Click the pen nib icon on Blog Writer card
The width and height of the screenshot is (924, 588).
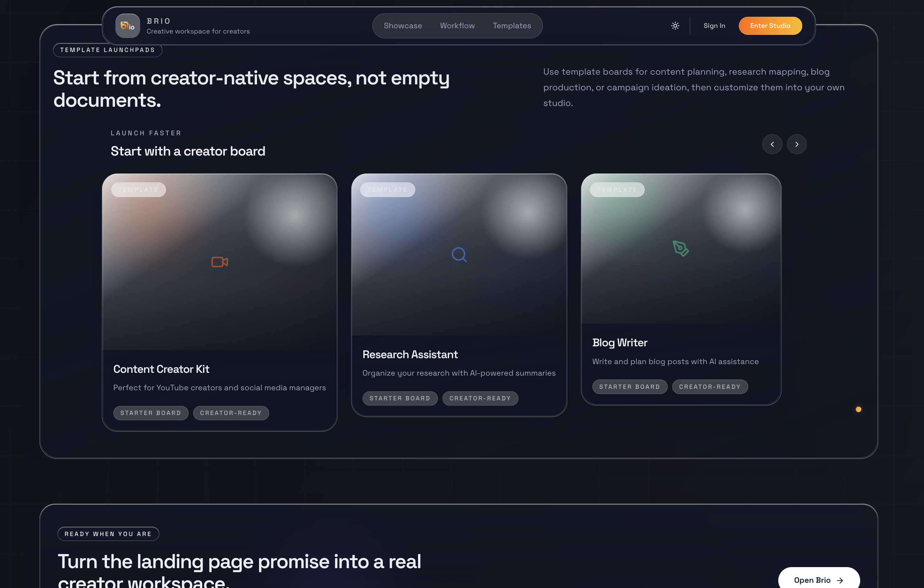point(680,248)
